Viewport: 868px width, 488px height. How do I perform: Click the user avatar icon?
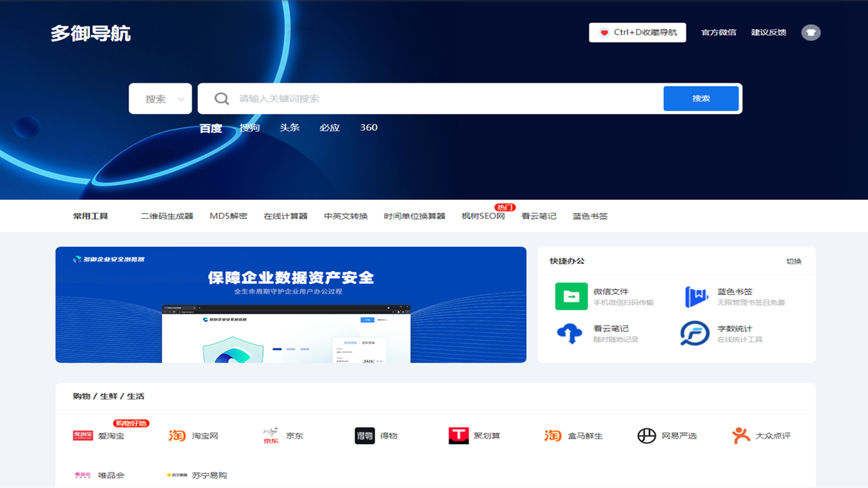tap(810, 33)
